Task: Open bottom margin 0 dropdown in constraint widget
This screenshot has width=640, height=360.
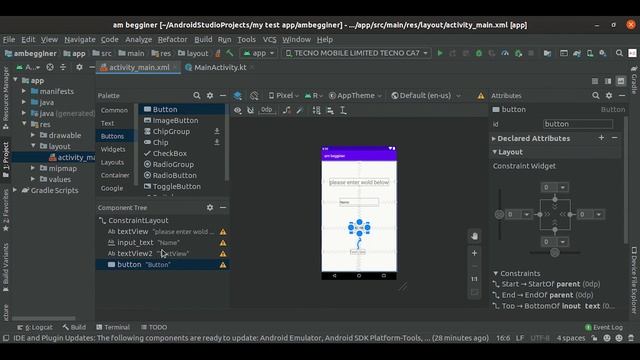Action: [563, 242]
